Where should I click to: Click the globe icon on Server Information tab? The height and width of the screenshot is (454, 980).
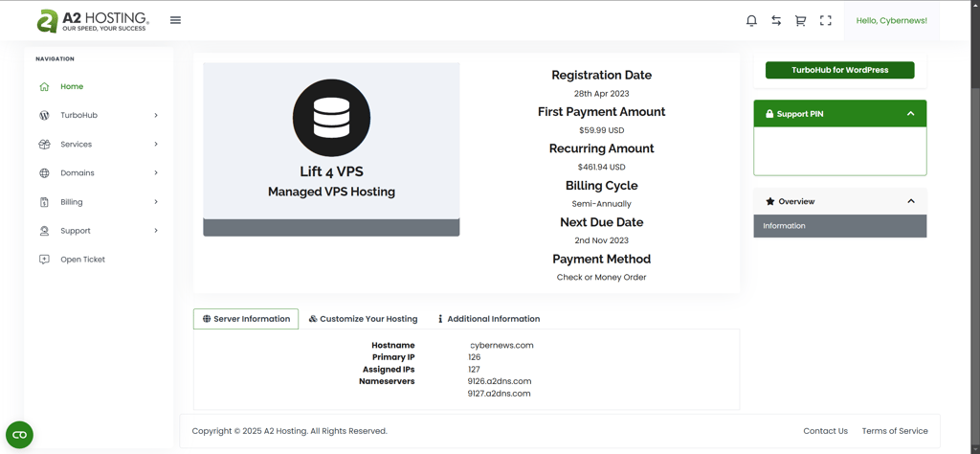[x=207, y=319]
